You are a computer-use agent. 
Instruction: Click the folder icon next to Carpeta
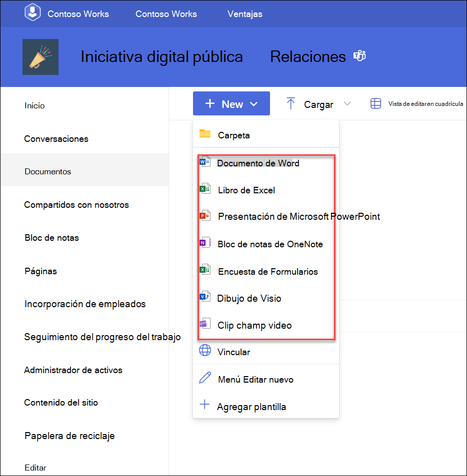(x=205, y=133)
